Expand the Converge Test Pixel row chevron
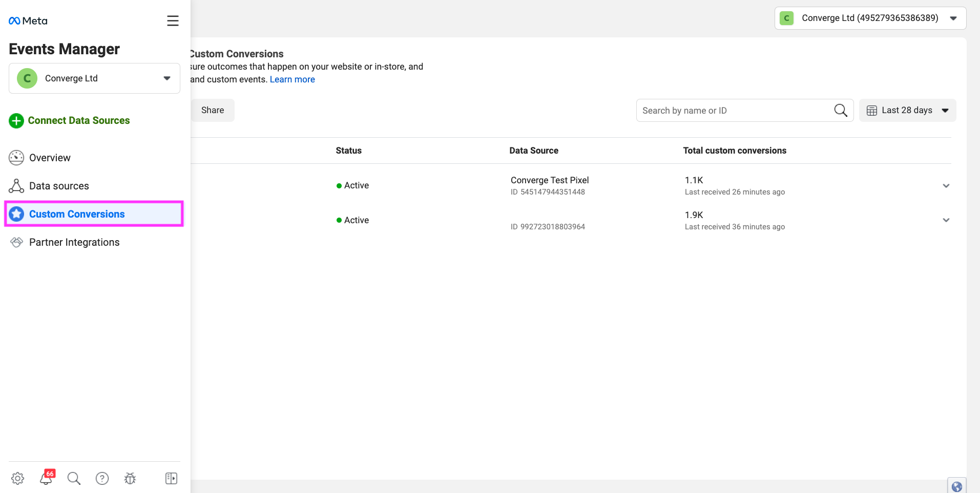The width and height of the screenshot is (980, 493). point(946,186)
